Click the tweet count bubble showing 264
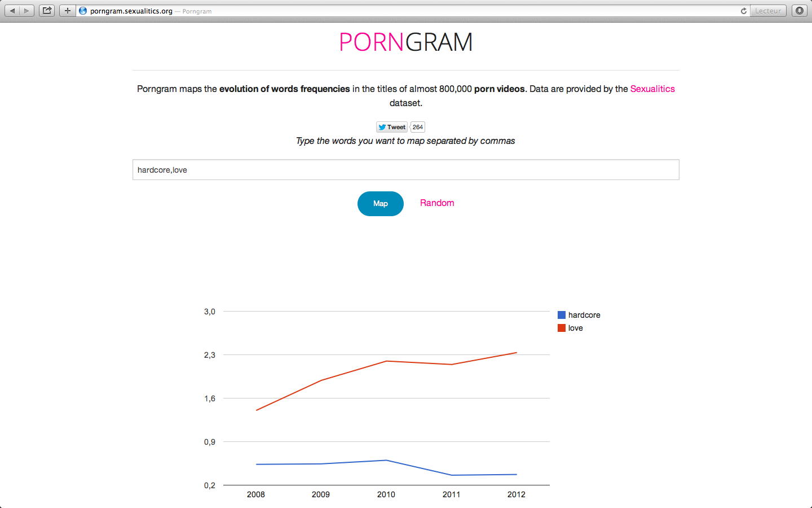Screen dimensions: 812x508 [417, 127]
